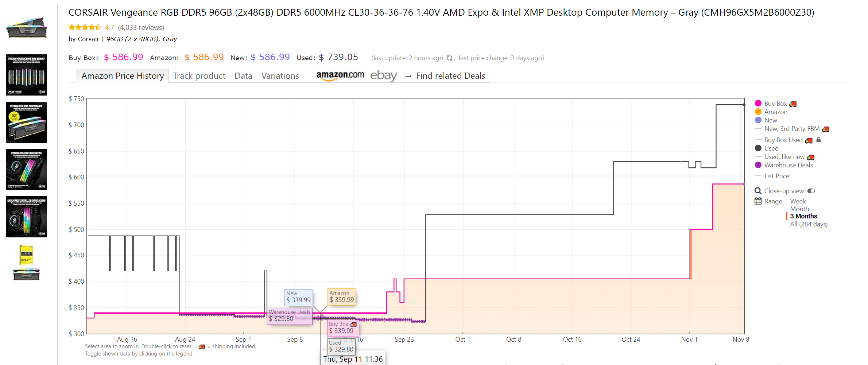Click the 'Oct 16' x-axis label
The height and width of the screenshot is (365, 868).
click(572, 339)
